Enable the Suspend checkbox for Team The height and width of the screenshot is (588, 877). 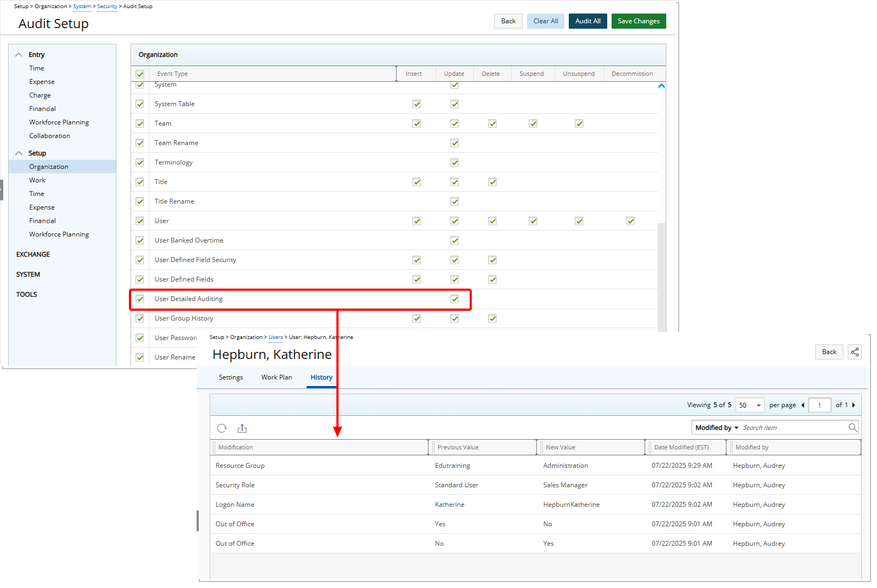pos(532,123)
